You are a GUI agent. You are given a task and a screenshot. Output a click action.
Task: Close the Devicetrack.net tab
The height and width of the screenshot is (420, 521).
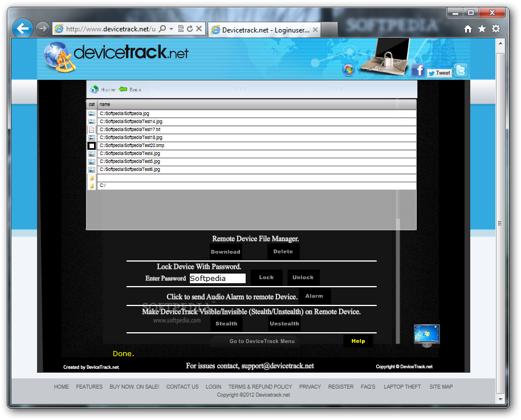click(315, 30)
